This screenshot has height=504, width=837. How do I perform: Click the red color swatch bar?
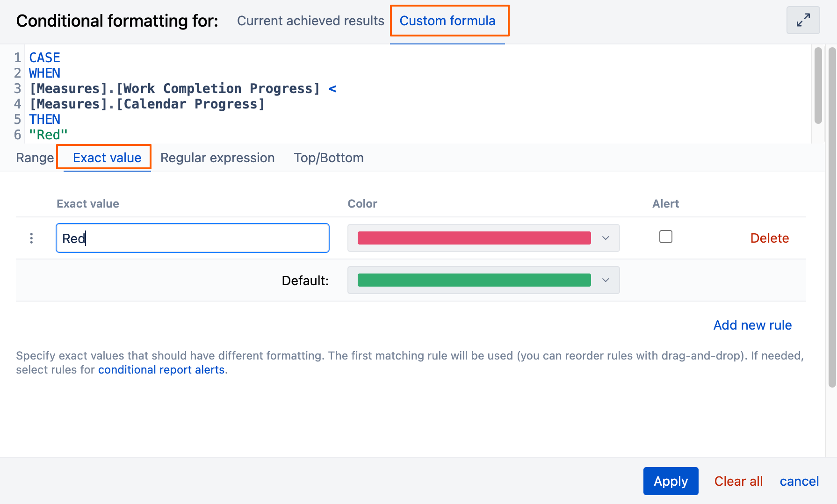pyautogui.click(x=474, y=238)
